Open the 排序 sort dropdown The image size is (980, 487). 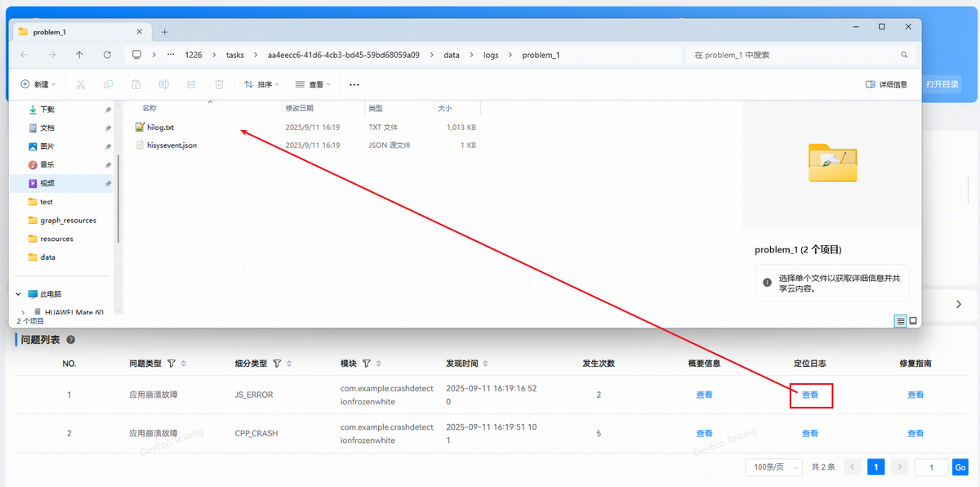[261, 84]
